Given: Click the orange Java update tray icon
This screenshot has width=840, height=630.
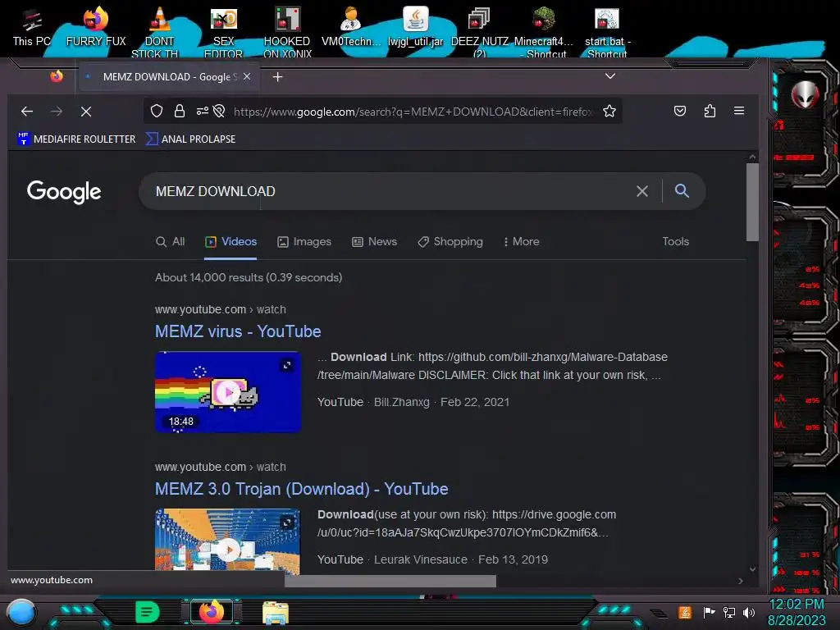Looking at the screenshot, I should (x=684, y=612).
